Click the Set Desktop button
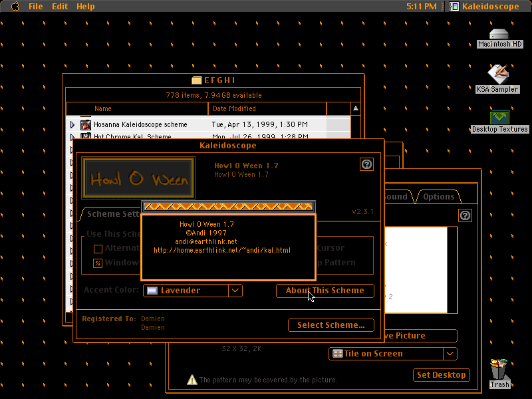This screenshot has height=399, width=532. 442,375
